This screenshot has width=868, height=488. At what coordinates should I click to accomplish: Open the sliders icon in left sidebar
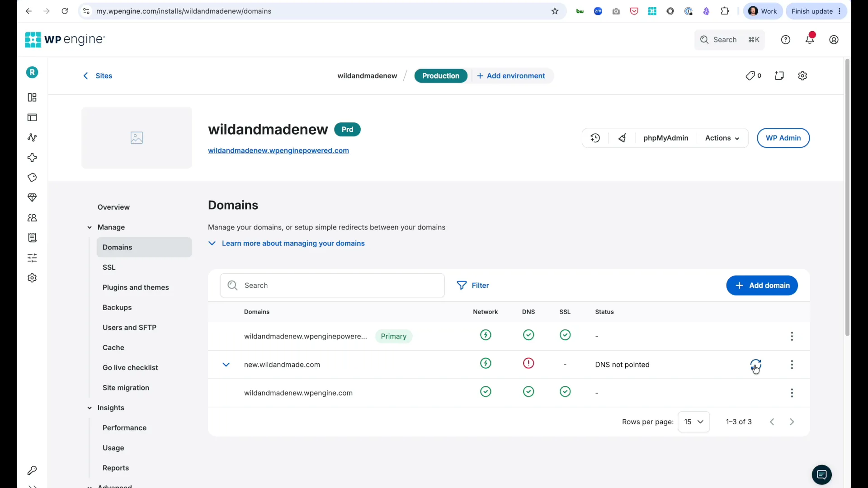click(x=32, y=258)
